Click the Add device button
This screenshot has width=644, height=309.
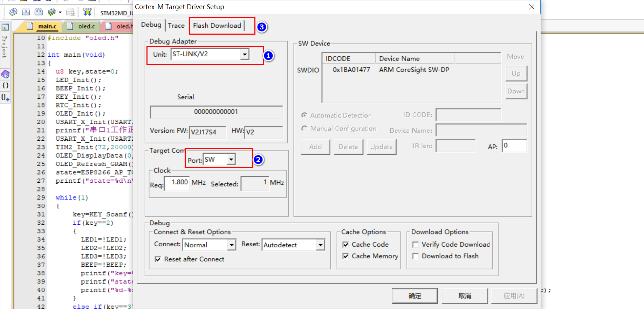pyautogui.click(x=315, y=147)
